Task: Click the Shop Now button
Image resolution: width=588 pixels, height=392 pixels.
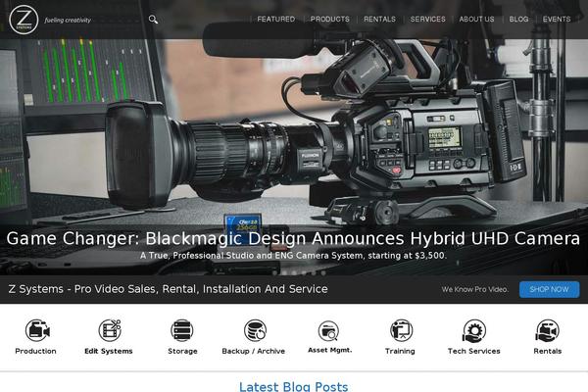Action: 550,289
